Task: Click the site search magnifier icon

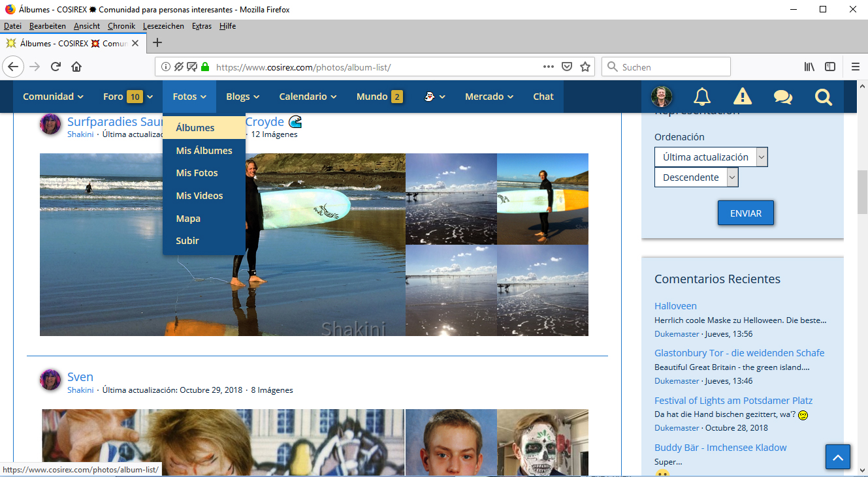Action: tap(824, 97)
